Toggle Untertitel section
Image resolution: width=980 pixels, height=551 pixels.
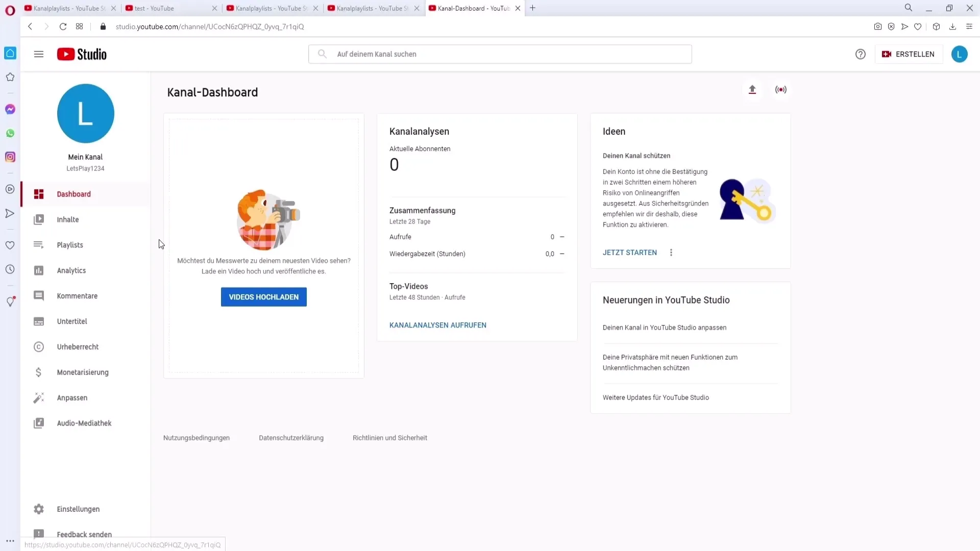[72, 321]
